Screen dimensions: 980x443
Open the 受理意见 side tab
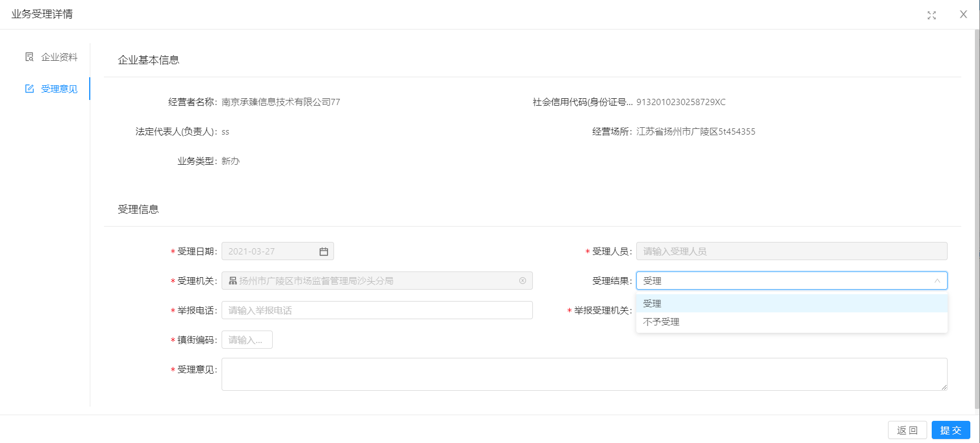[59, 89]
